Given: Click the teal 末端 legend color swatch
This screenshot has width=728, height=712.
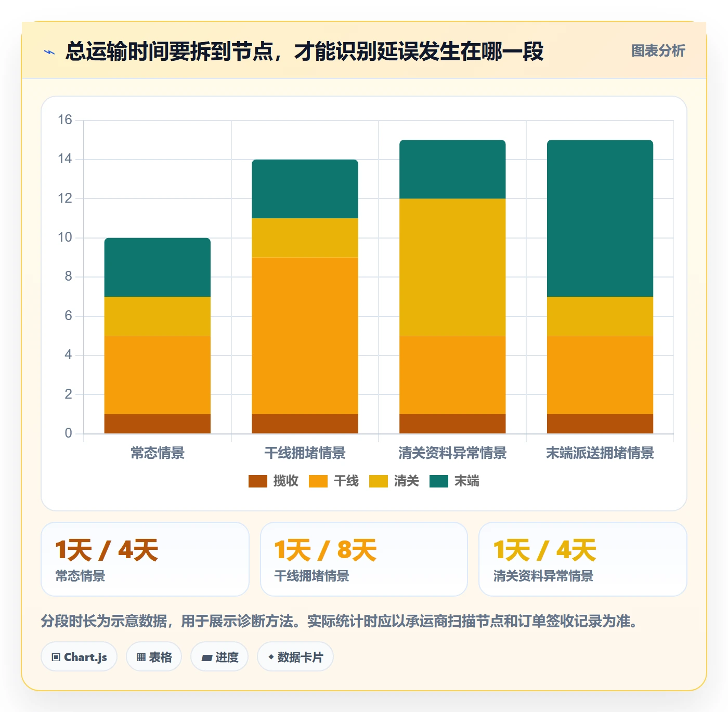Looking at the screenshot, I should point(439,481).
